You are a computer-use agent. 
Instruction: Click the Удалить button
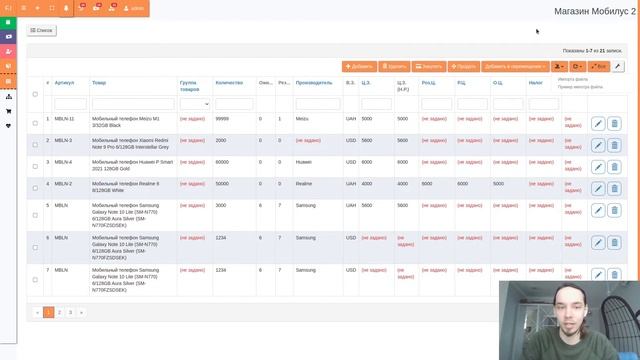(394, 67)
